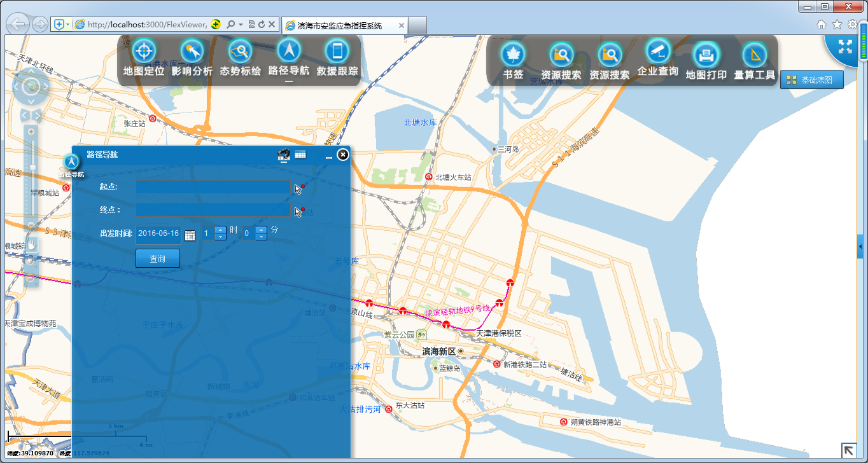Click the 朔黄铁路神港站 station marker
868x463 pixels.
(x=563, y=422)
